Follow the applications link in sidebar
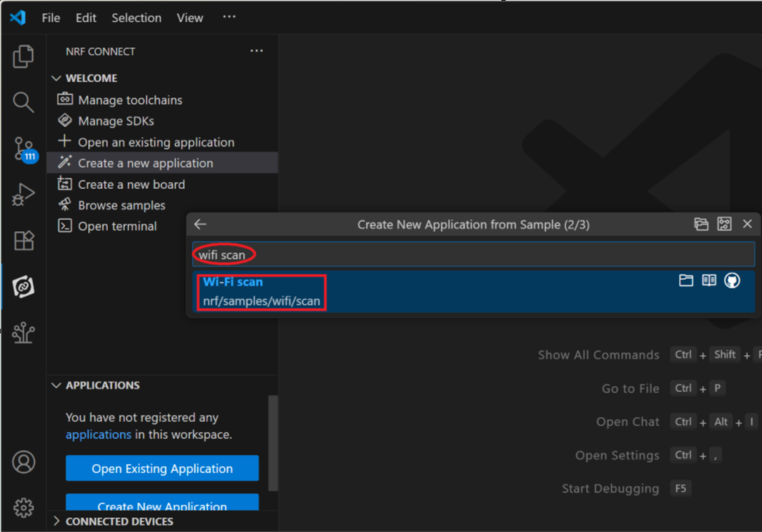This screenshot has width=762, height=532. 98,435
